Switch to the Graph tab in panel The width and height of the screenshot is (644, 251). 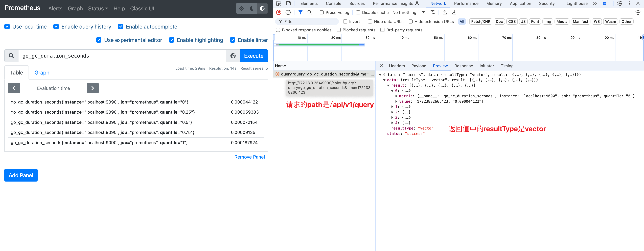[42, 73]
